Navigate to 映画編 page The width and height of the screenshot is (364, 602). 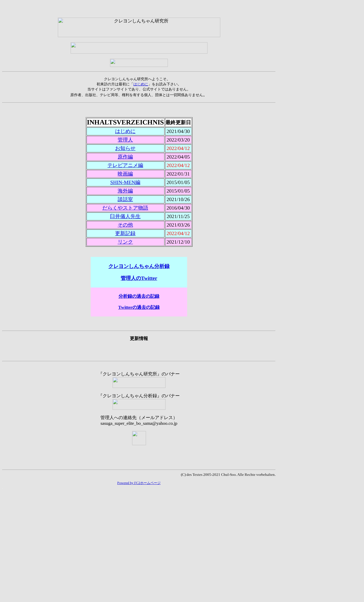125,174
